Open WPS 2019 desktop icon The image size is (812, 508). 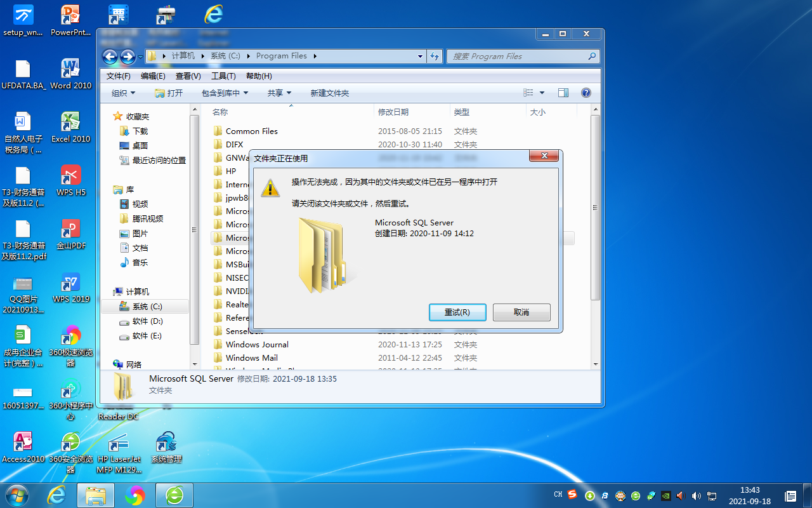click(x=70, y=287)
